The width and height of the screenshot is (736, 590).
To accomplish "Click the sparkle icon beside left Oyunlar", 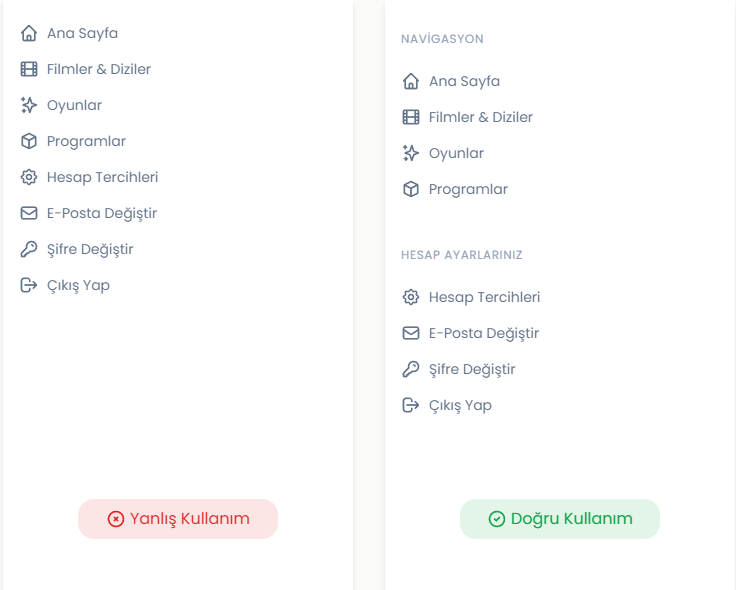I will [x=29, y=105].
